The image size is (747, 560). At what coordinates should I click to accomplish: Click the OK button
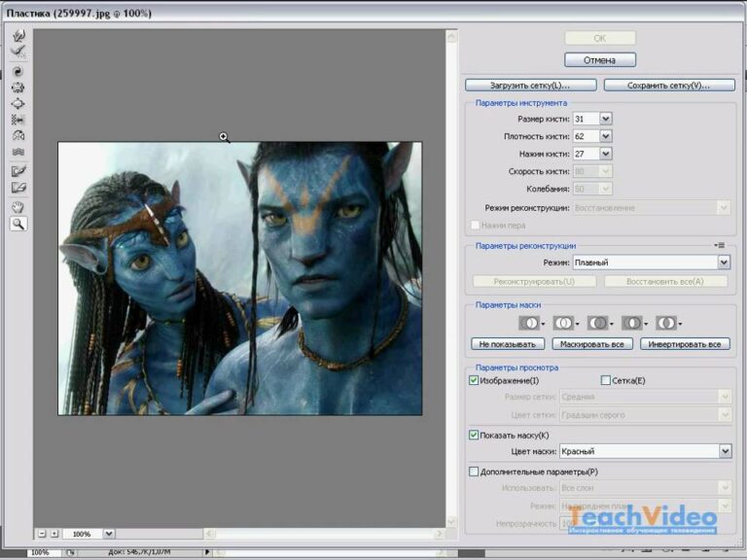600,38
